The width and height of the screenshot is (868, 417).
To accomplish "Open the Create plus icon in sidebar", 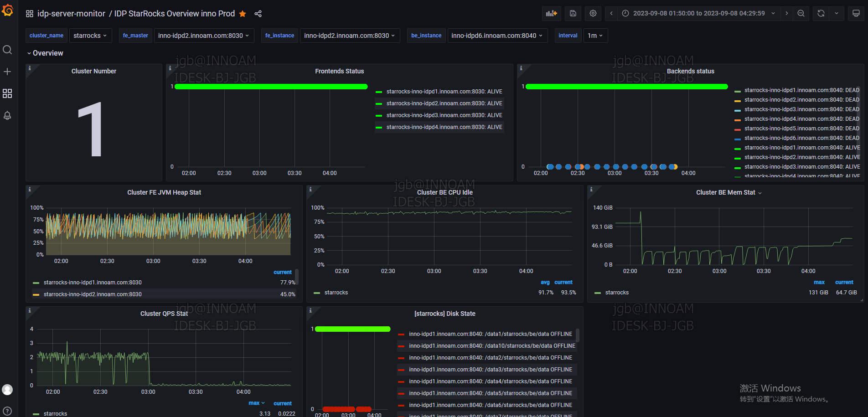I will tap(7, 72).
